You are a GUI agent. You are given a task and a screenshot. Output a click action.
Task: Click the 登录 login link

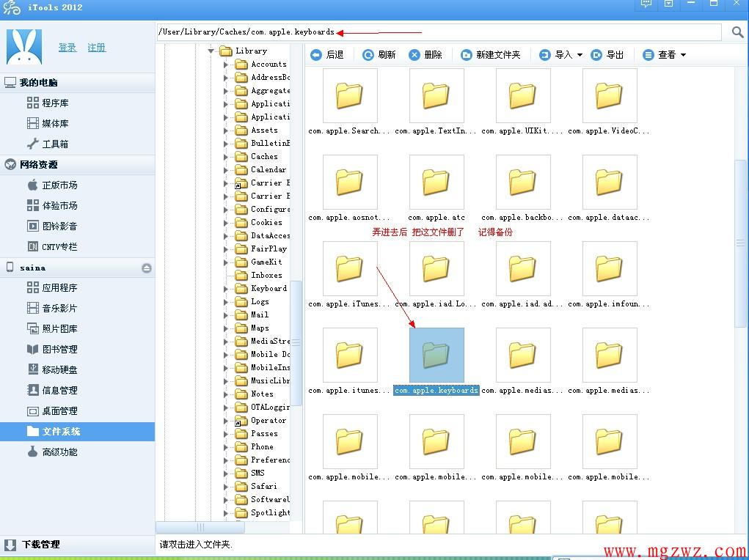tap(67, 47)
